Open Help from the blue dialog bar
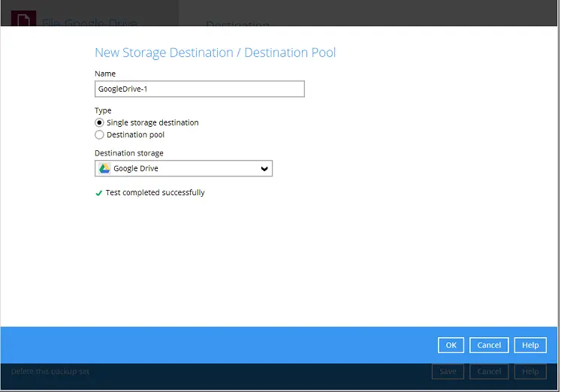This screenshot has width=561, height=392. tap(530, 345)
